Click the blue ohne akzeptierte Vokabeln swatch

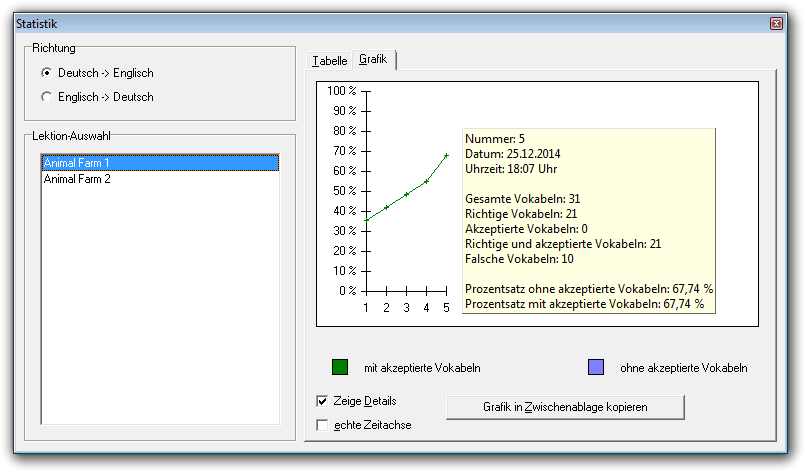point(596,367)
